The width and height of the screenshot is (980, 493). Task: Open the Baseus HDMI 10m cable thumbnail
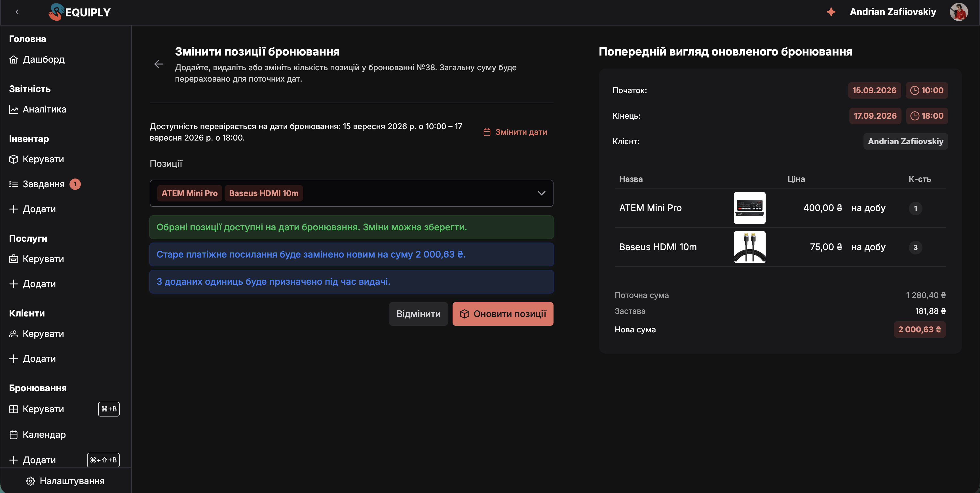749,247
